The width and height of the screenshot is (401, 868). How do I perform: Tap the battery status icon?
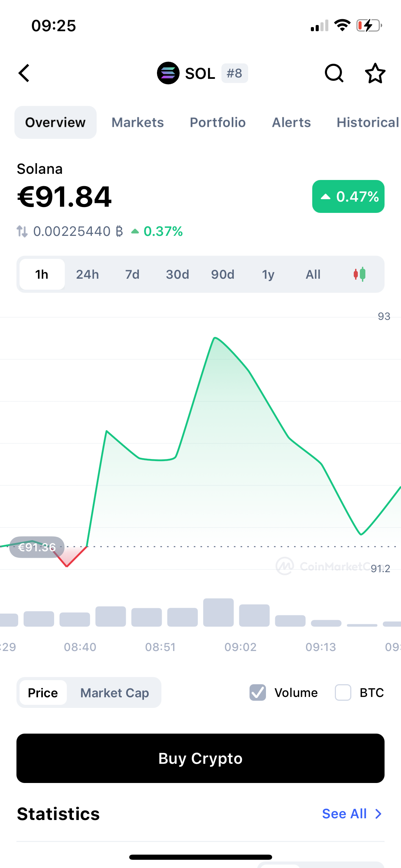tap(369, 25)
